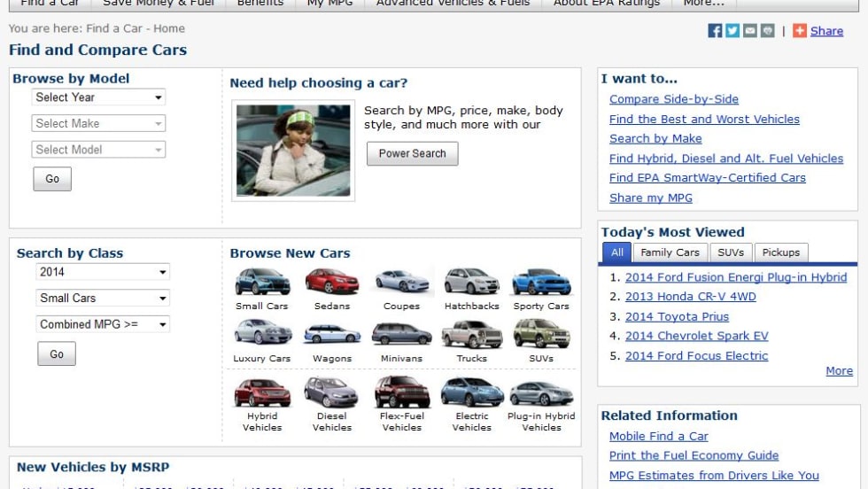Open the Select Year dropdown

pos(98,97)
